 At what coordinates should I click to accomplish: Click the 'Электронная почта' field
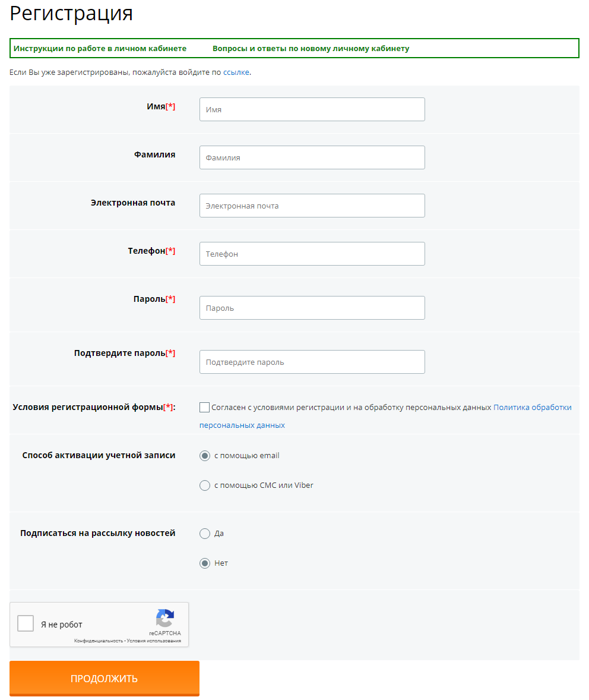pos(312,206)
